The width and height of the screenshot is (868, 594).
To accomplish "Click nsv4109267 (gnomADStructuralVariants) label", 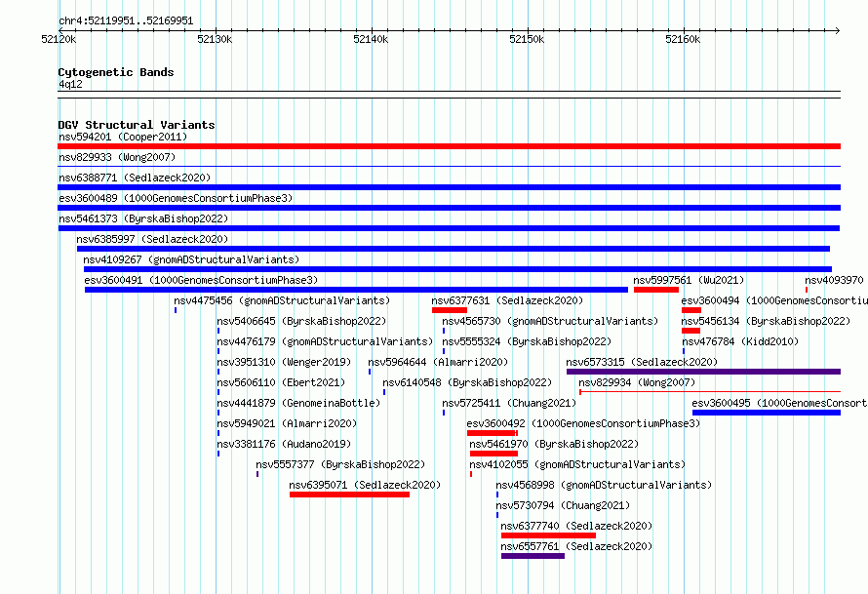I will 191,259.
